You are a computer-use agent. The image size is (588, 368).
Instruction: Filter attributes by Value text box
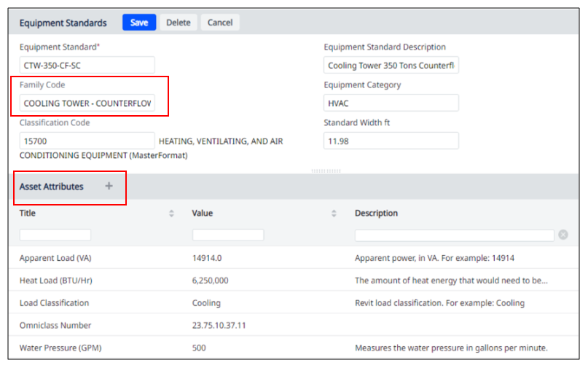click(x=228, y=235)
